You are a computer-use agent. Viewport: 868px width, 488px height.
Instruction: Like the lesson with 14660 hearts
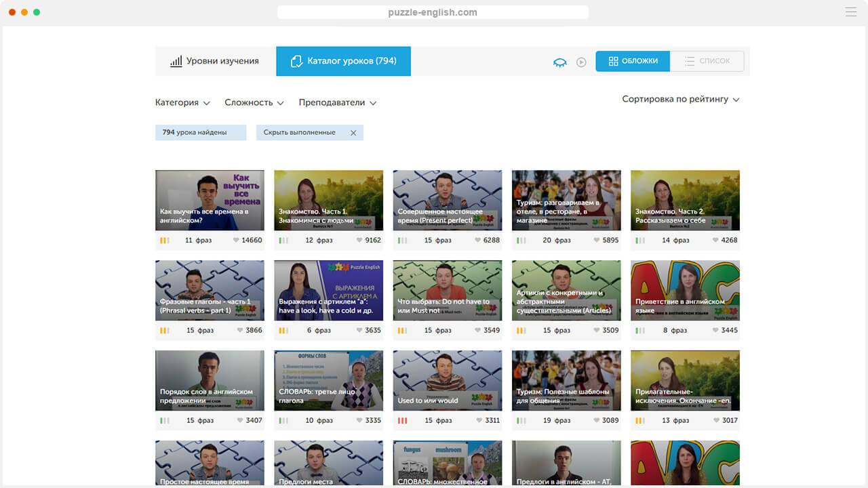click(x=237, y=240)
